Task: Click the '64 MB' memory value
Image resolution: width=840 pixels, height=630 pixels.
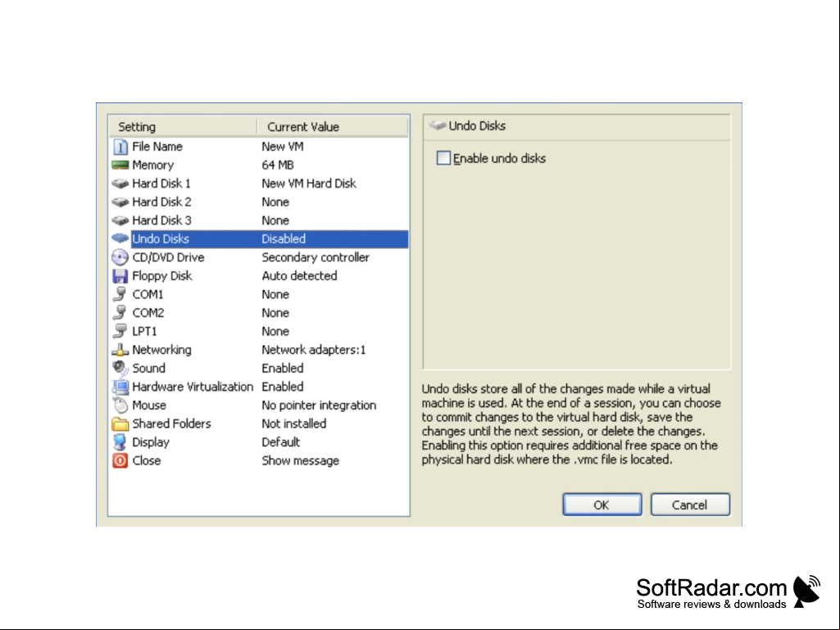Action: [x=278, y=165]
